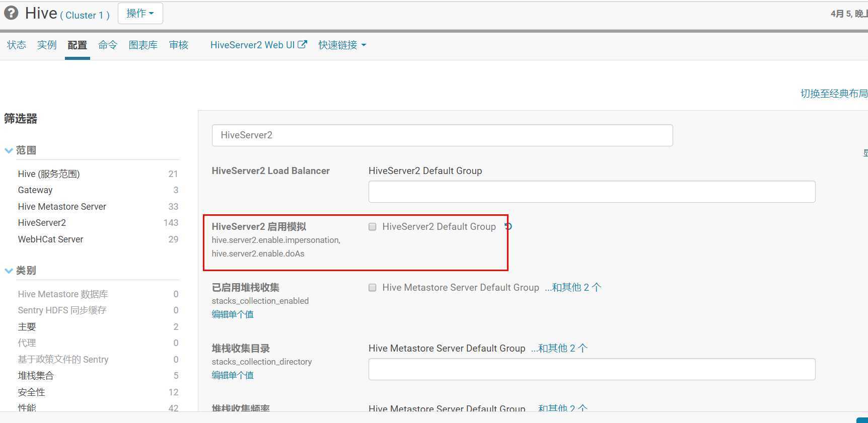The width and height of the screenshot is (868, 423).
Task: Click the revert arrow icon next to HiveServer2 启用模拟
Action: tap(508, 226)
